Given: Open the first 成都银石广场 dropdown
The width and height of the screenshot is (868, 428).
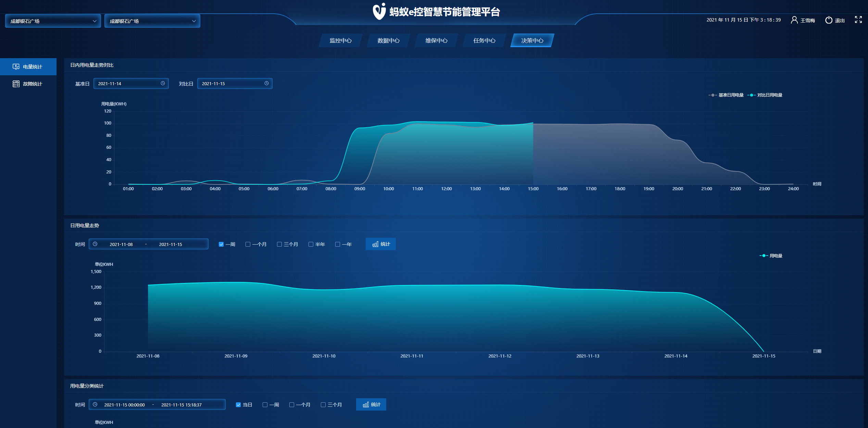Looking at the screenshot, I should [x=53, y=21].
